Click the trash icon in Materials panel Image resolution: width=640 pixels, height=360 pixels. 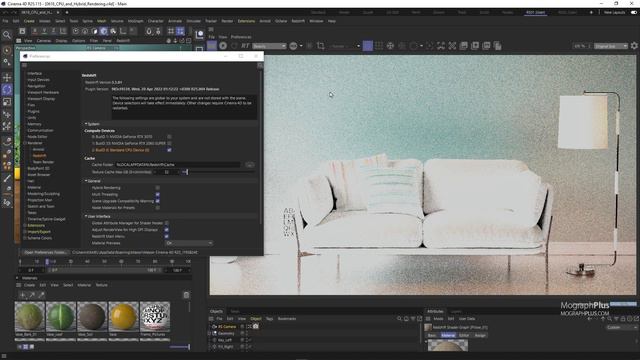[x=186, y=295]
